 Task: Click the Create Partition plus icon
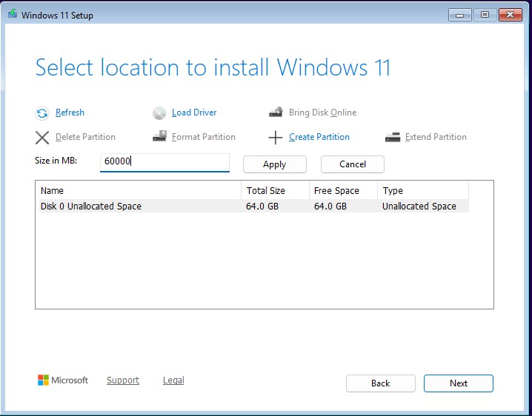(x=275, y=138)
